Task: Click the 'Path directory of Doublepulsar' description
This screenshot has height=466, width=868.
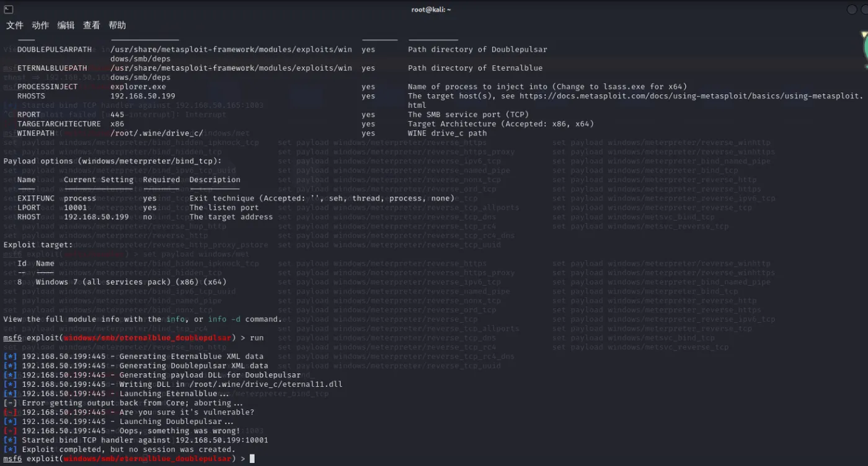Action: [477, 50]
